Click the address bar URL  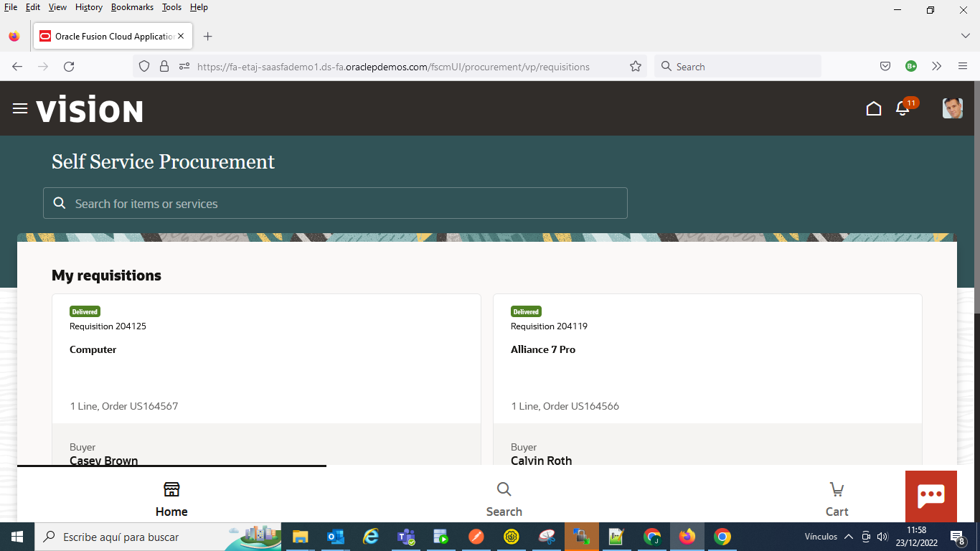[393, 67]
